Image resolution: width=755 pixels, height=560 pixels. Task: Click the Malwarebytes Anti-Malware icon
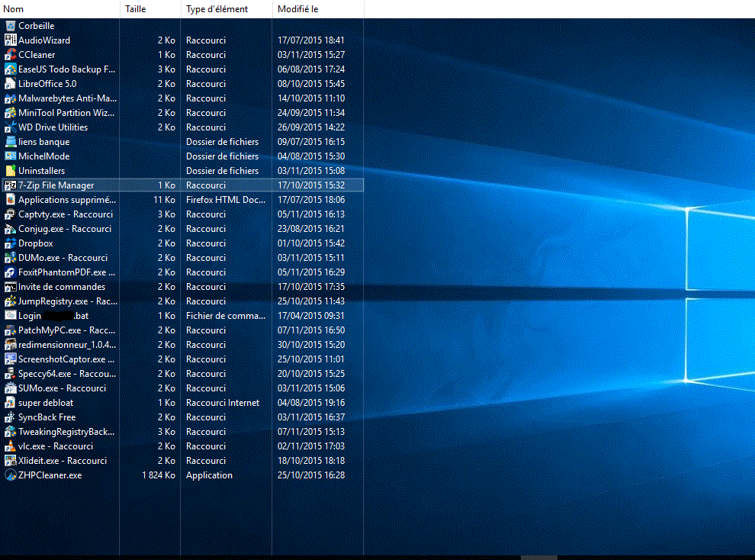(x=10, y=98)
